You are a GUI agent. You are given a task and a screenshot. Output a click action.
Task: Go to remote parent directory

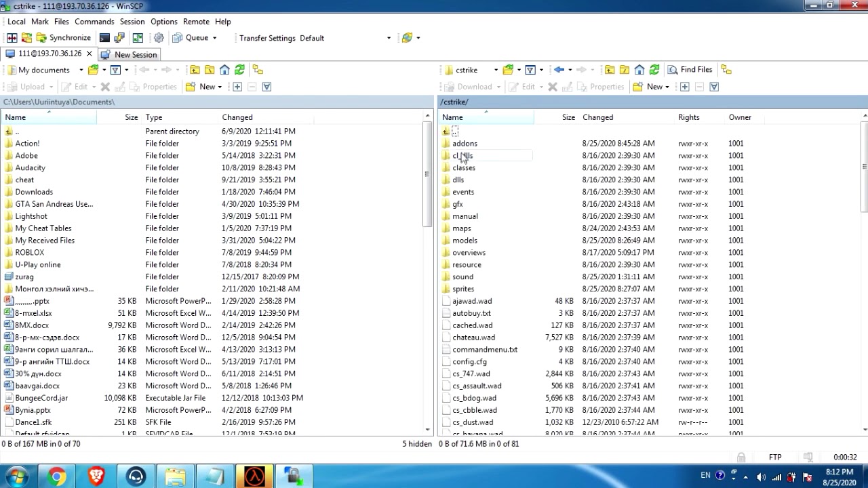610,70
